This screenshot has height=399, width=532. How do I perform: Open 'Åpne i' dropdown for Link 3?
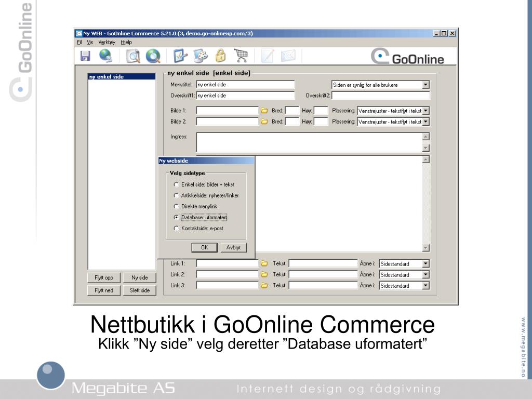tap(426, 286)
